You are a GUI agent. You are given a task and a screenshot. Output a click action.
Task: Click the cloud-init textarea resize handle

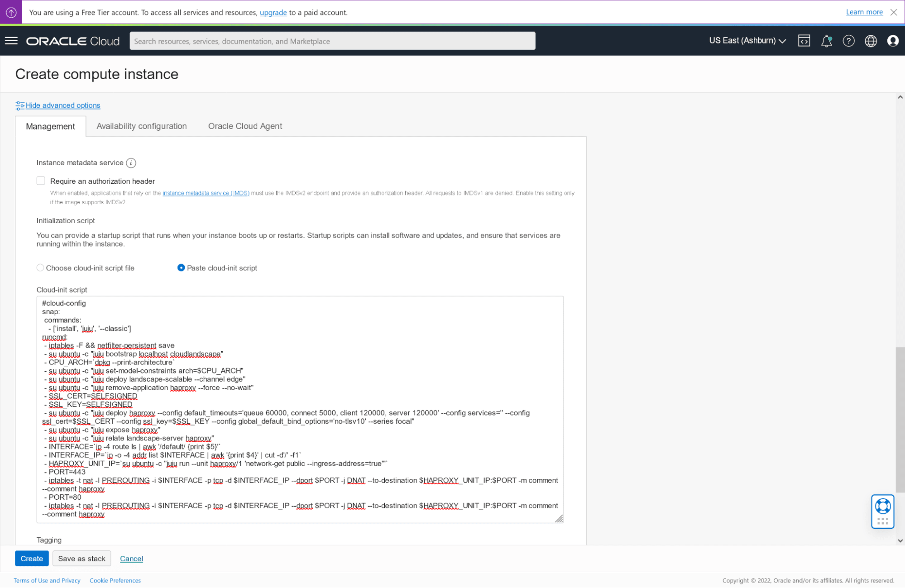click(559, 519)
